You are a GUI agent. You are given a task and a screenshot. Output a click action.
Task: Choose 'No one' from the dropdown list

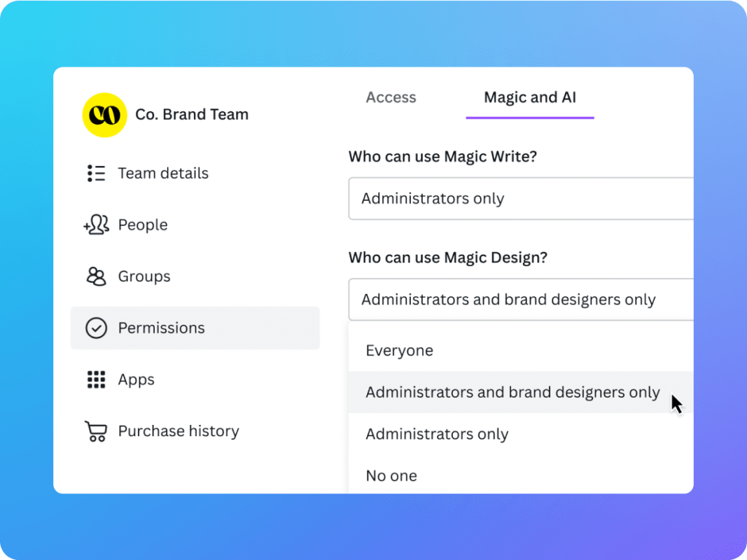tap(391, 476)
